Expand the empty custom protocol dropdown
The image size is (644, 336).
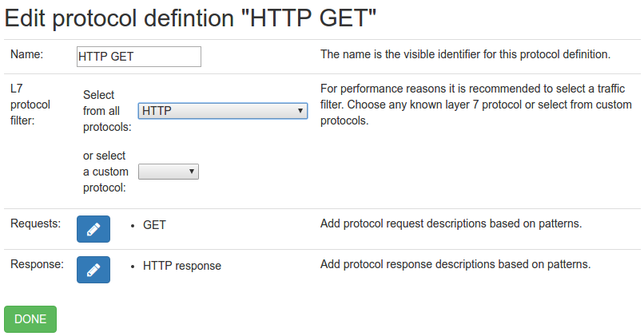pos(169,172)
